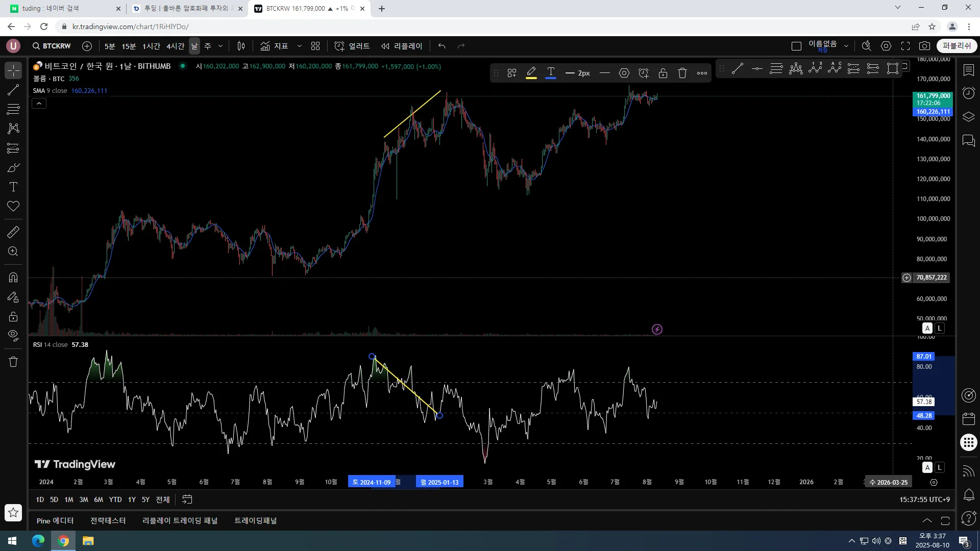Open the watchlist panel icon
This screenshot has width=980, height=551.
point(968,70)
